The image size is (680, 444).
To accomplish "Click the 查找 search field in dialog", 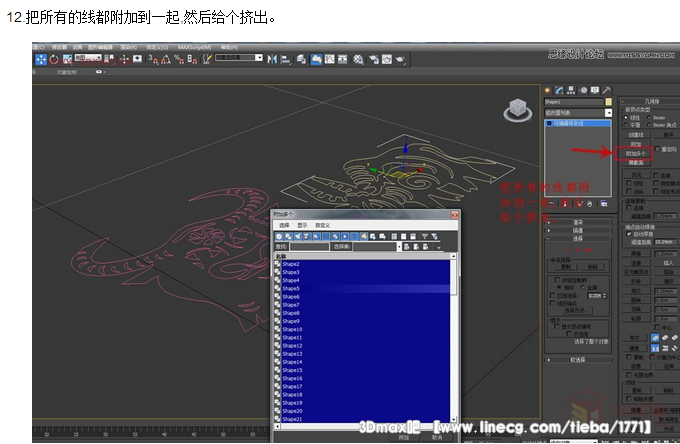I will click(309, 246).
